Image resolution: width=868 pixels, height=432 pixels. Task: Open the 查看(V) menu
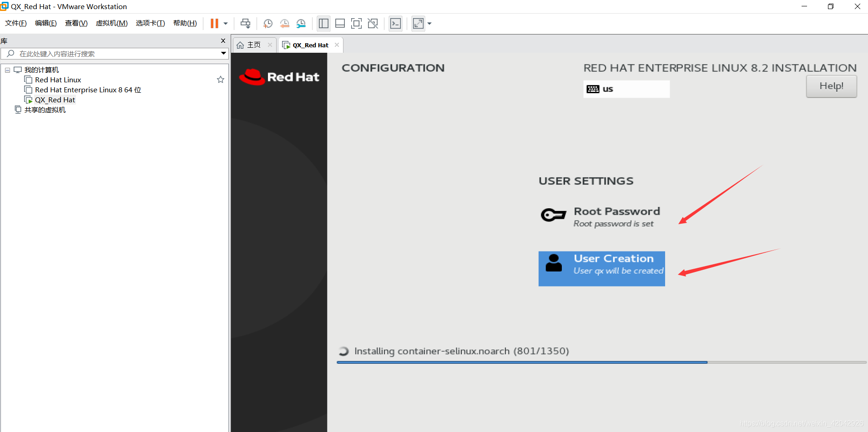pyautogui.click(x=76, y=23)
